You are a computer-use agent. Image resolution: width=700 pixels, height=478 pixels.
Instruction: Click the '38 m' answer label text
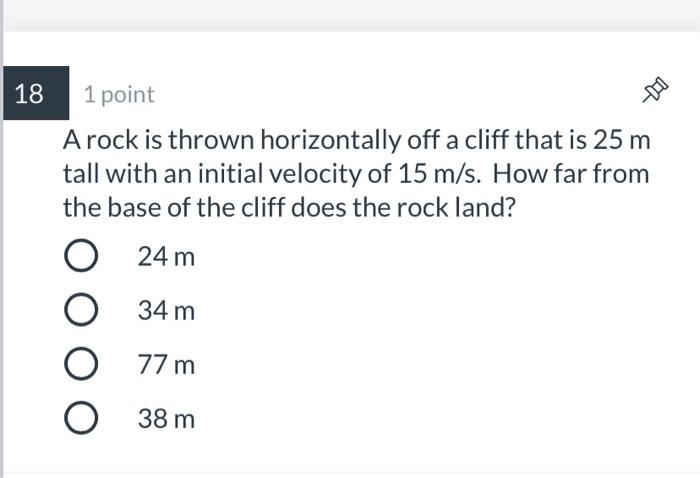point(166,419)
